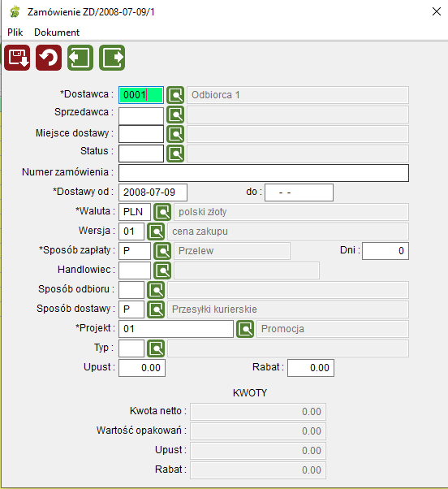Open the Dokument menu
448x489 pixels.
point(57,32)
